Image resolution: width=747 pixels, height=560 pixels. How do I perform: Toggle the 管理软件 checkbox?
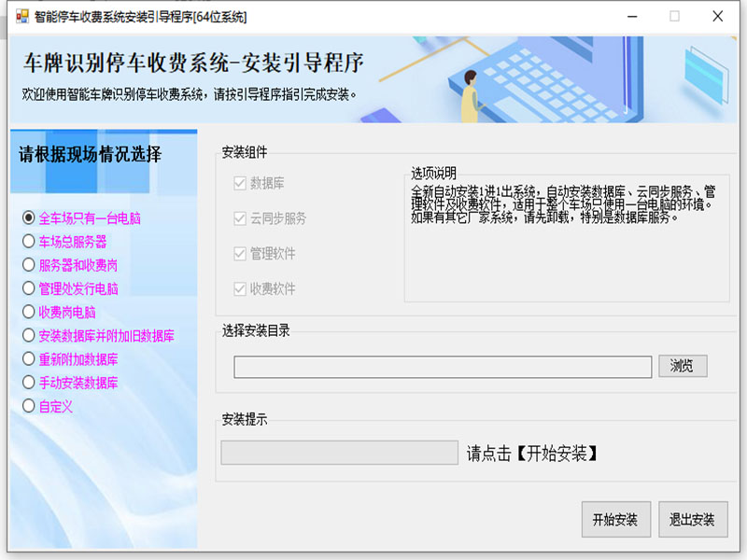(x=240, y=254)
